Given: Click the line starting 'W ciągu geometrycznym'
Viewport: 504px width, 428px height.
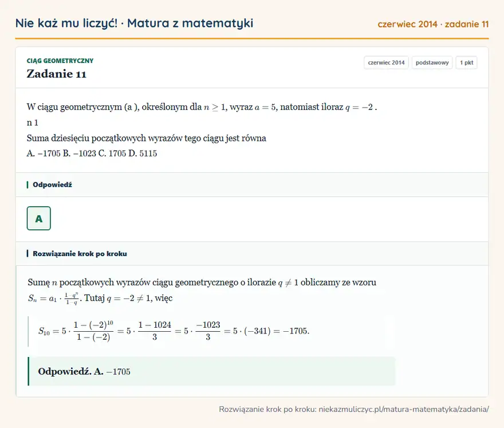Looking at the screenshot, I should 202,107.
